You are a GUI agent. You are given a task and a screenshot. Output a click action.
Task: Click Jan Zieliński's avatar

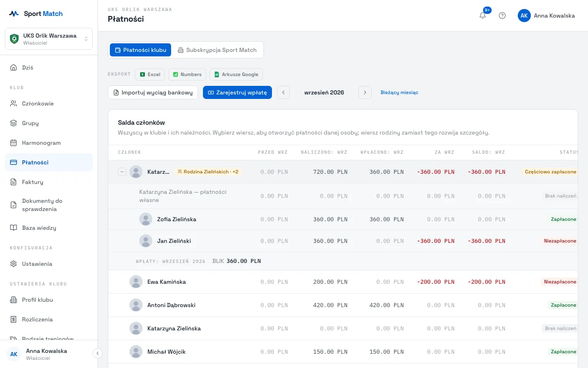[x=146, y=241]
